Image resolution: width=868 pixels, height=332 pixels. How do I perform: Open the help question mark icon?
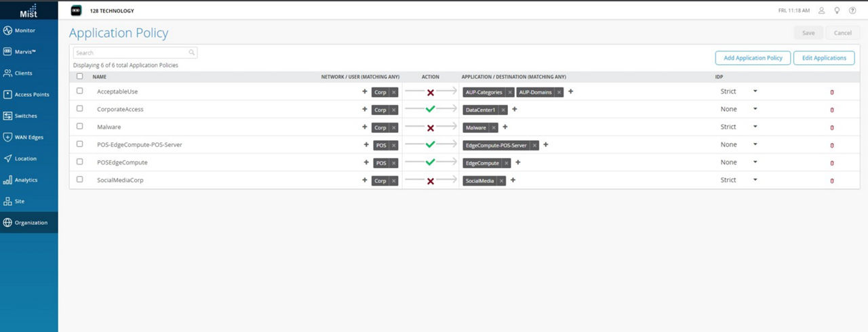(x=852, y=11)
